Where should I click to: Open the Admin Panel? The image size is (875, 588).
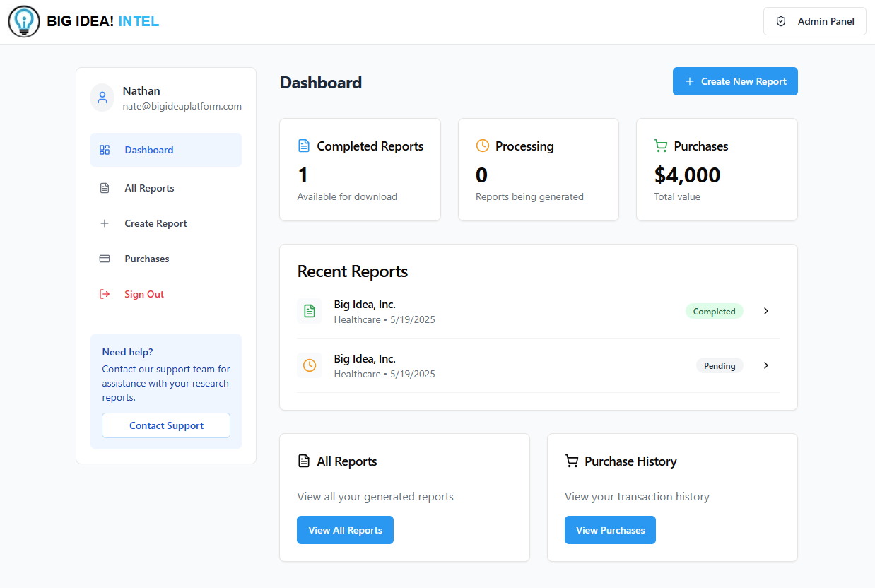pos(814,21)
